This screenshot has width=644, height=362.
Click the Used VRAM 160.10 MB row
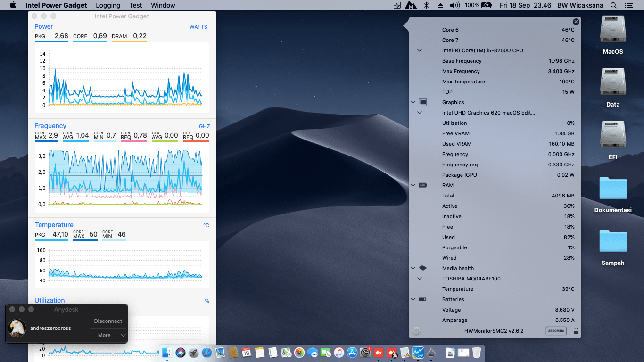(x=495, y=144)
